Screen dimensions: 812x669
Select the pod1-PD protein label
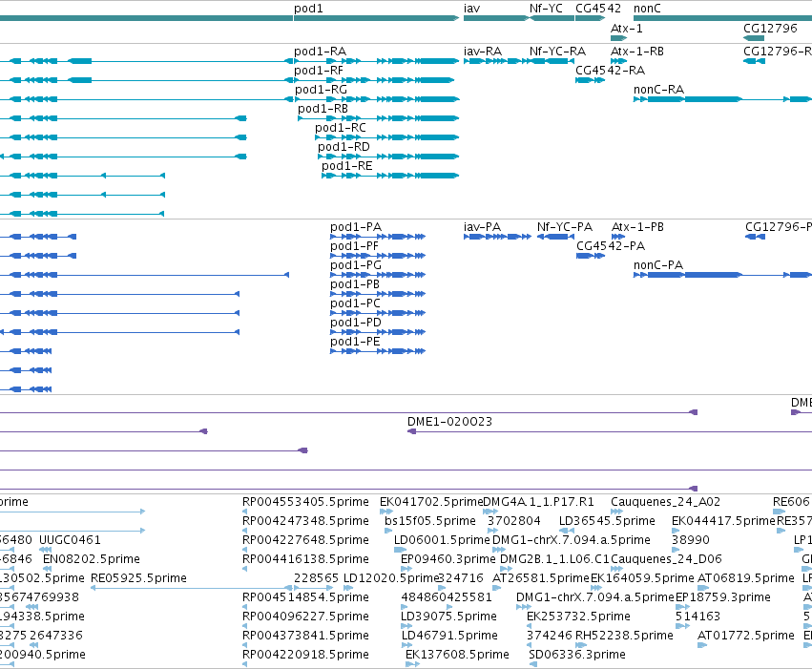pos(356,324)
